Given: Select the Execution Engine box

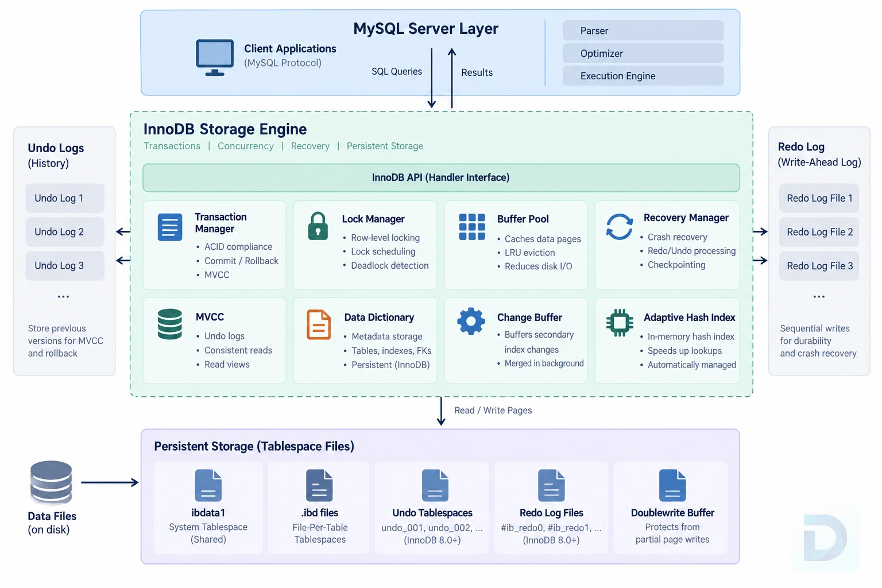Looking at the screenshot, I should pyautogui.click(x=643, y=76).
